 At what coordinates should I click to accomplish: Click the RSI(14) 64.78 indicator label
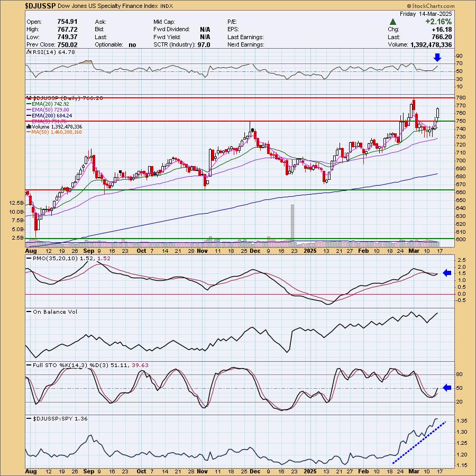tap(54, 52)
